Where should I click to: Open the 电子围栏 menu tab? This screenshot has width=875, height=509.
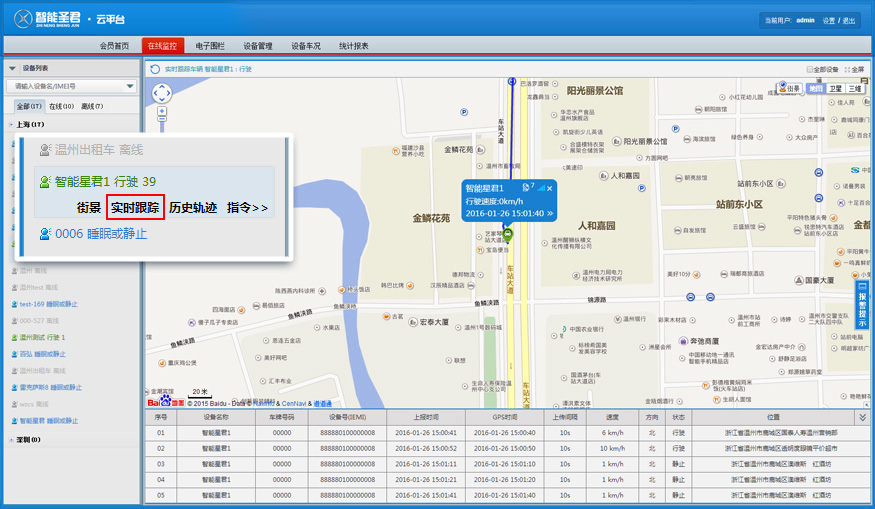coord(210,46)
